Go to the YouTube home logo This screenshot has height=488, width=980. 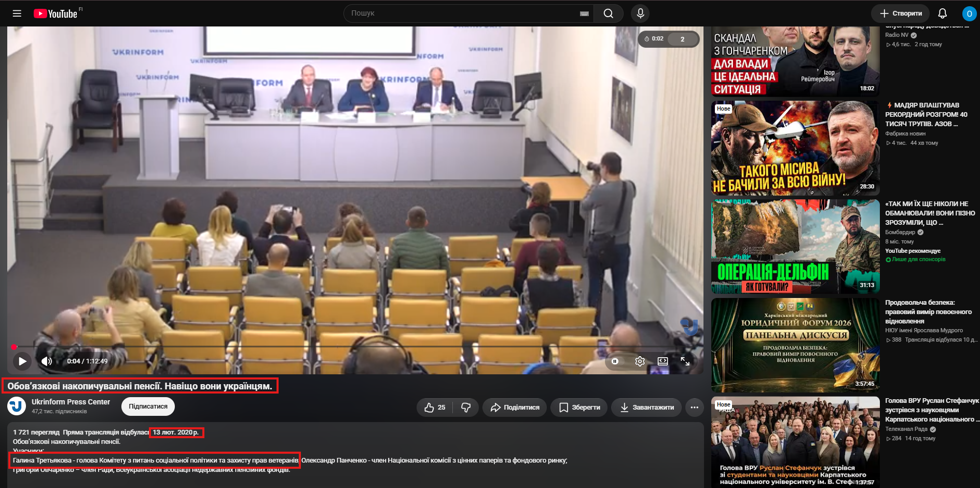[x=56, y=13]
